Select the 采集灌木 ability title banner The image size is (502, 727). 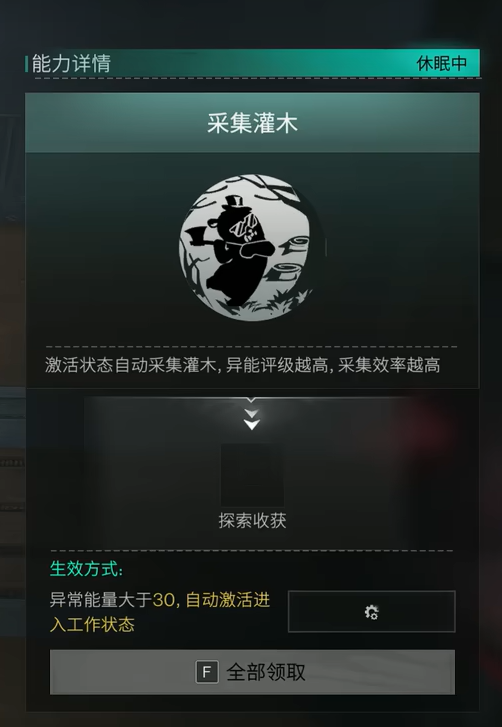click(x=252, y=123)
